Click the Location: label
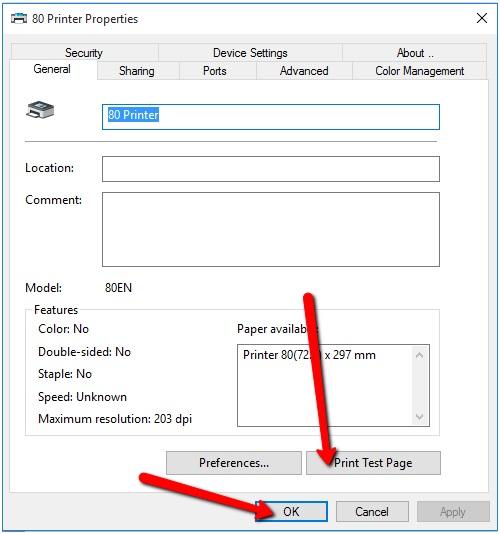Image resolution: width=500 pixels, height=534 pixels. [x=49, y=168]
